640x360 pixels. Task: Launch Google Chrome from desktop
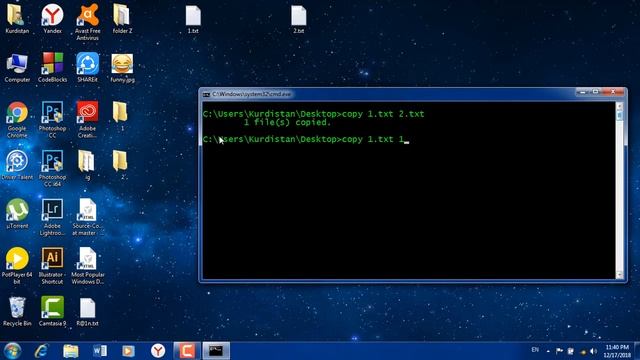click(17, 120)
